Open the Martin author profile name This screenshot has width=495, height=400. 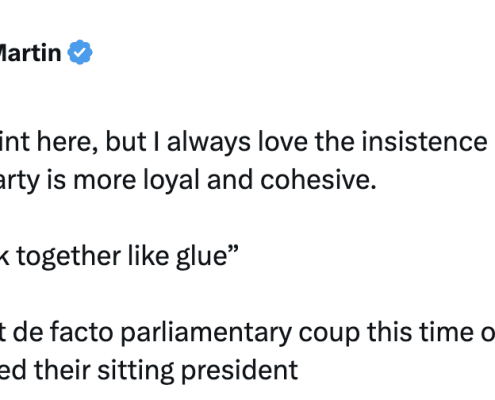pyautogui.click(x=30, y=53)
